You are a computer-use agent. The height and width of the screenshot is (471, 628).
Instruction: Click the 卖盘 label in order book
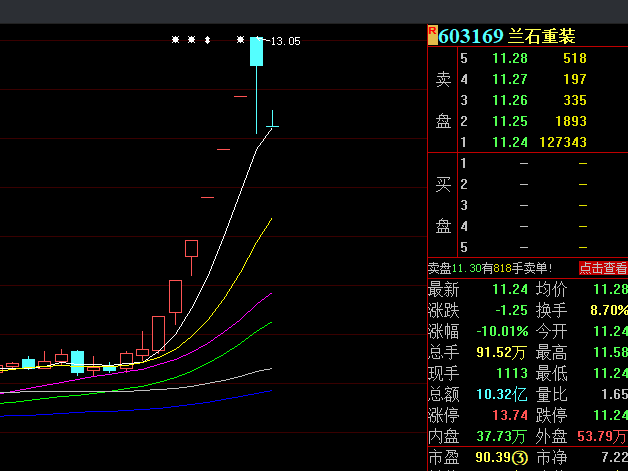(443, 100)
